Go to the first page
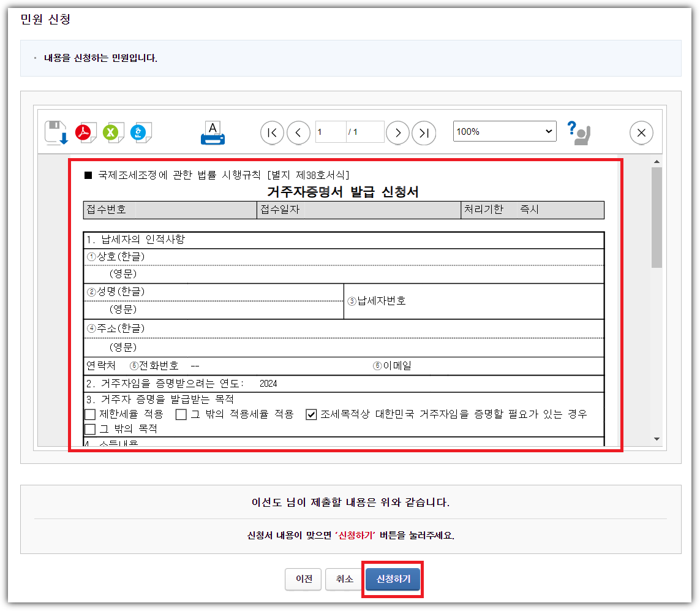The height and width of the screenshot is (611, 700). pyautogui.click(x=272, y=132)
